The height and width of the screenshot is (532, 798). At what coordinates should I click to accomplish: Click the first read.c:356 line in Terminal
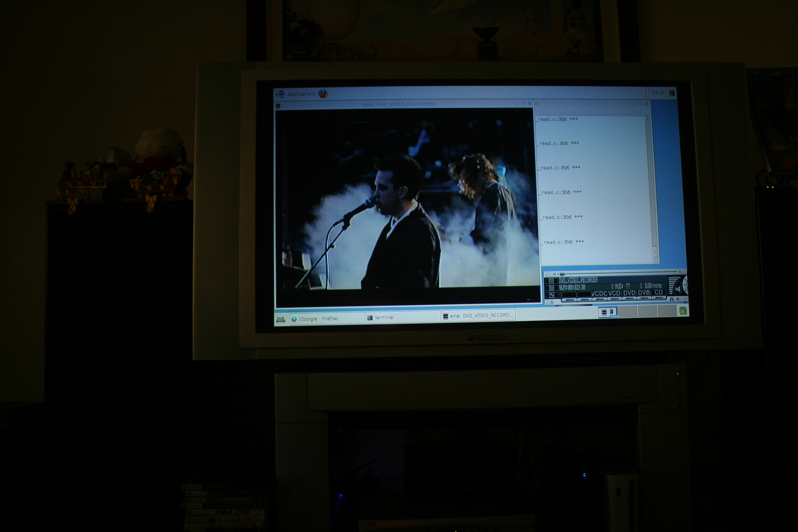point(558,119)
